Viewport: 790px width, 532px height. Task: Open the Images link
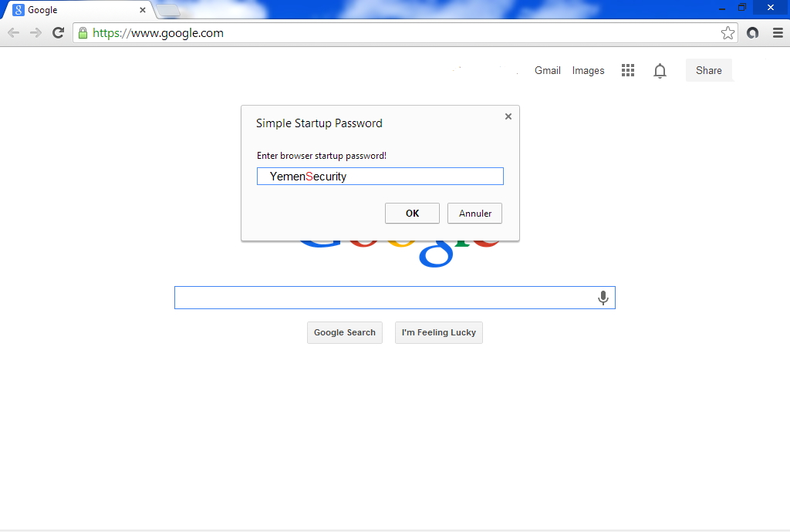(588, 70)
